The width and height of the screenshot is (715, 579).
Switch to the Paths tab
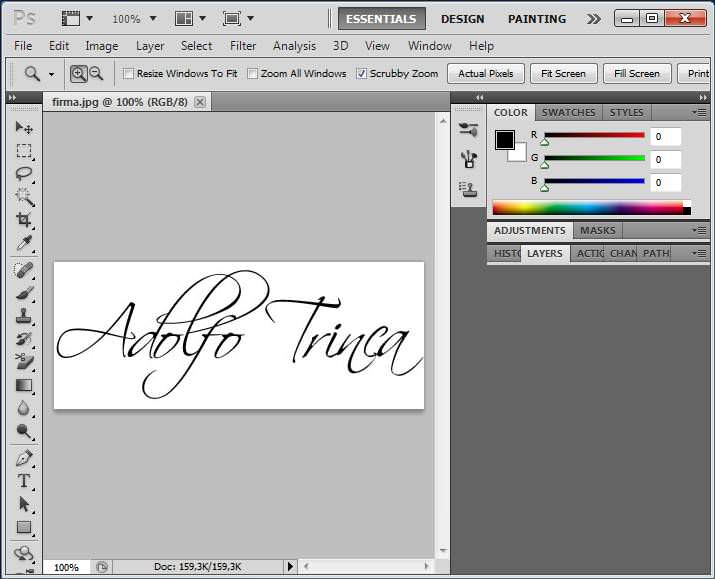point(656,253)
